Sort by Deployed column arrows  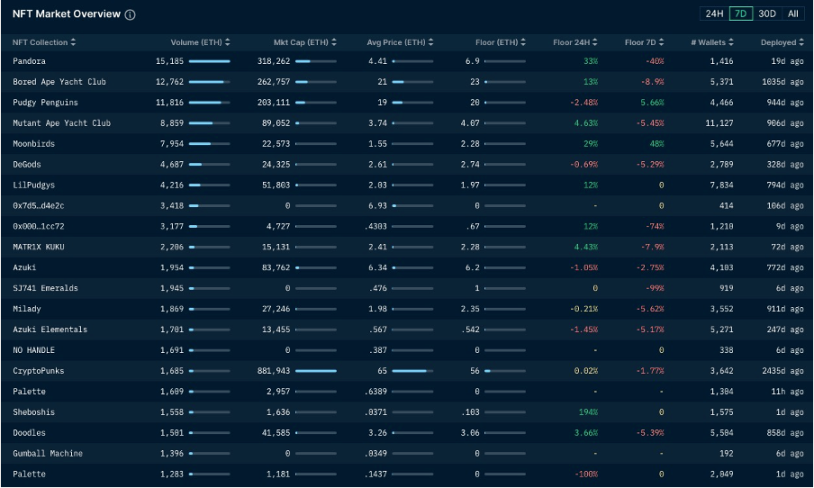tap(802, 43)
